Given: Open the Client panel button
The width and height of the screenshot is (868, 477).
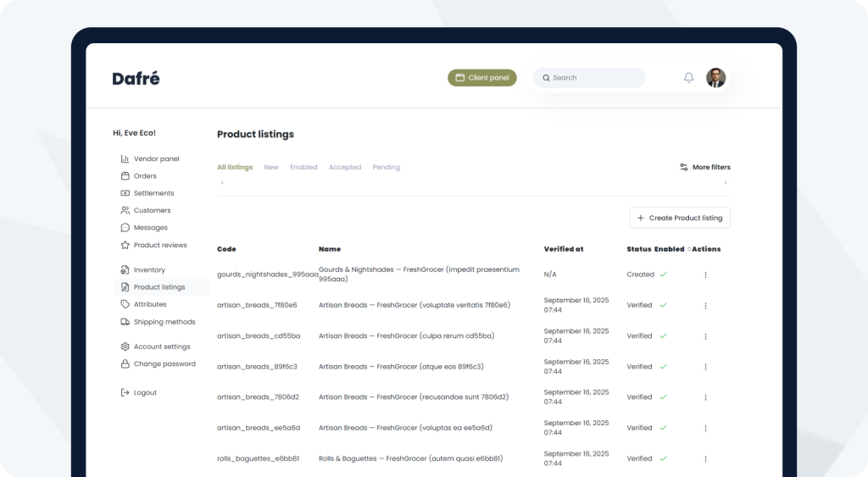Looking at the screenshot, I should (x=481, y=78).
